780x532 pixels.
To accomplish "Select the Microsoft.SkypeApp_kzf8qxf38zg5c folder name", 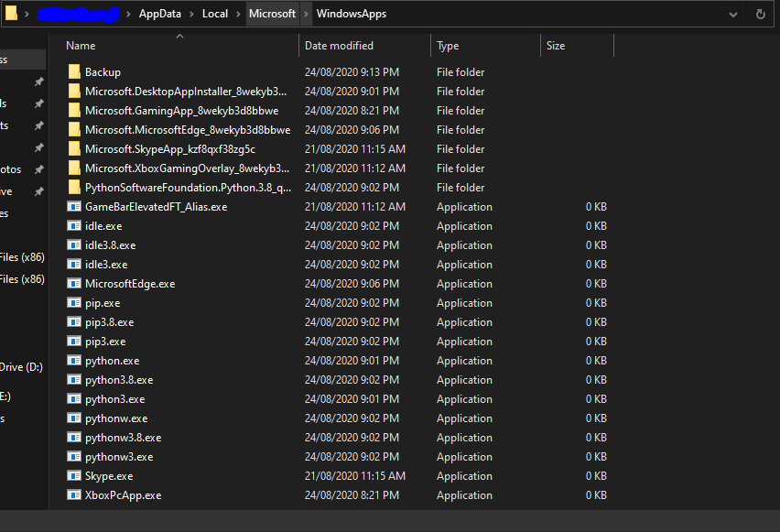I will (x=170, y=149).
